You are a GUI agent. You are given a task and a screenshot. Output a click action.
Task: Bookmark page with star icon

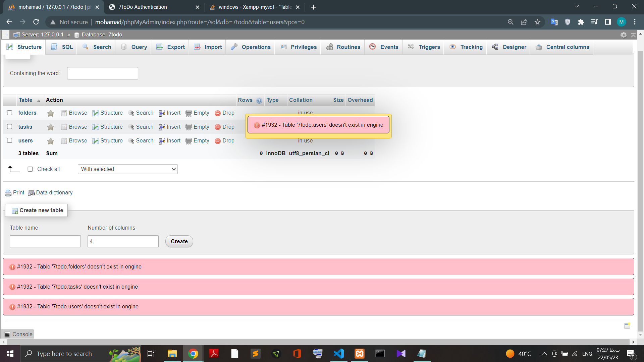click(538, 22)
